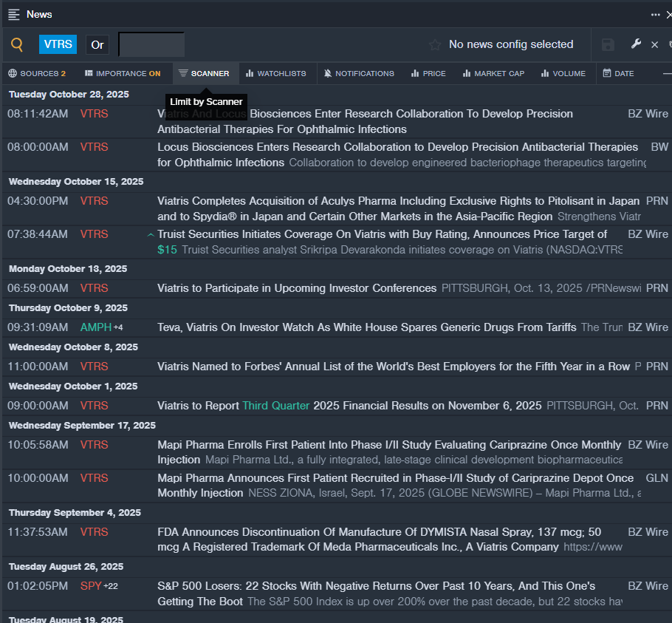Click the blue VTRS search tag
Image resolution: width=672 pixels, height=623 pixels.
[58, 44]
